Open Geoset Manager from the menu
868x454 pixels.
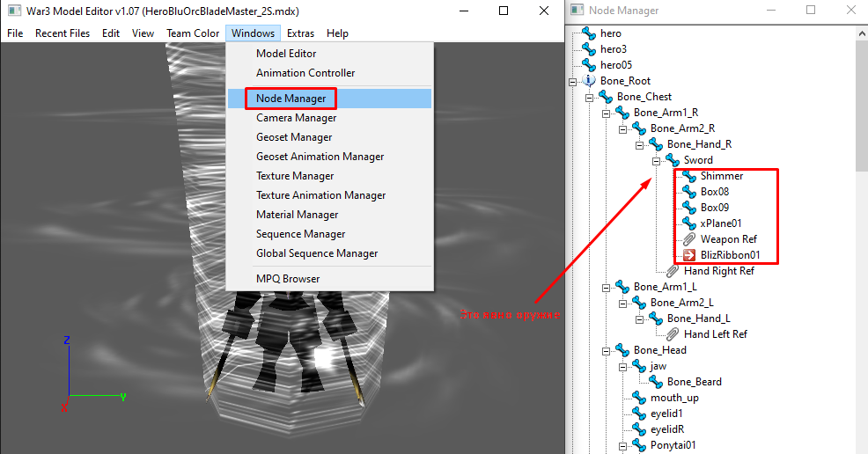[329, 137]
